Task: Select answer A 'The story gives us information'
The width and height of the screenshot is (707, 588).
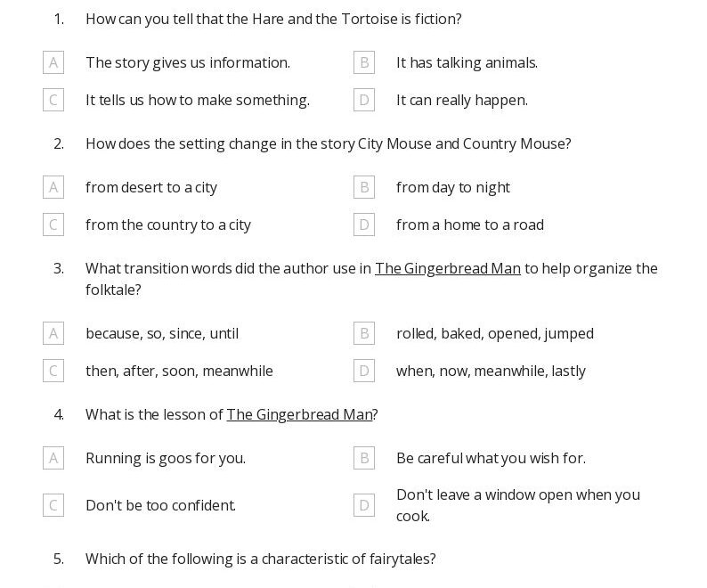Action: [53, 62]
